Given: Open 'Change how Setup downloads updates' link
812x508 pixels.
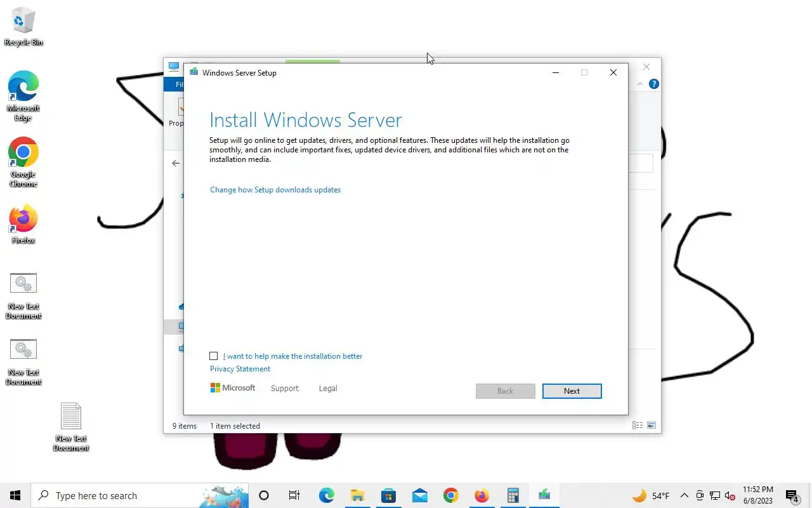Looking at the screenshot, I should (x=275, y=190).
